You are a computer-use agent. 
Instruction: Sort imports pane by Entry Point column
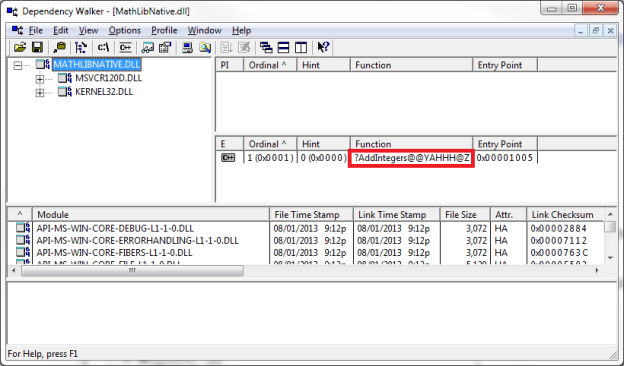pyautogui.click(x=505, y=65)
